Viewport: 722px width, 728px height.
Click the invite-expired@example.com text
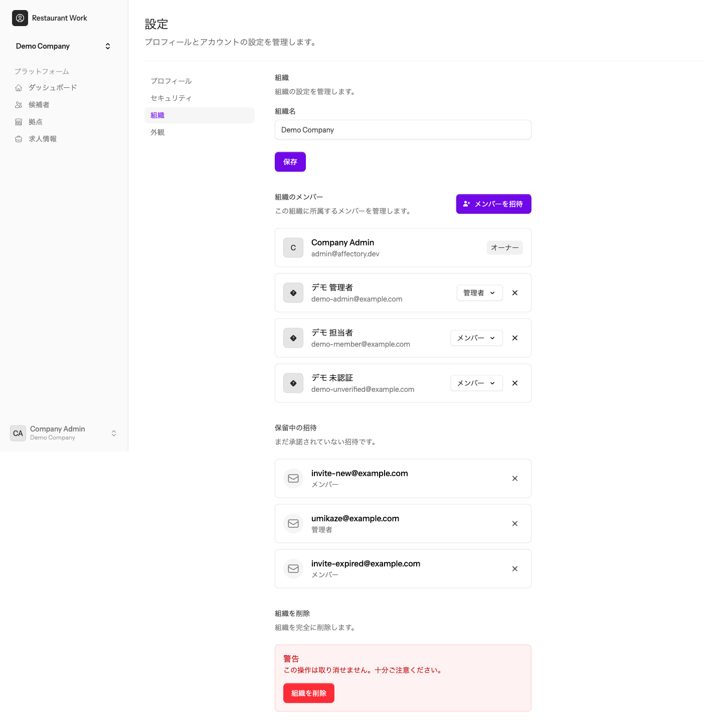pos(366,563)
